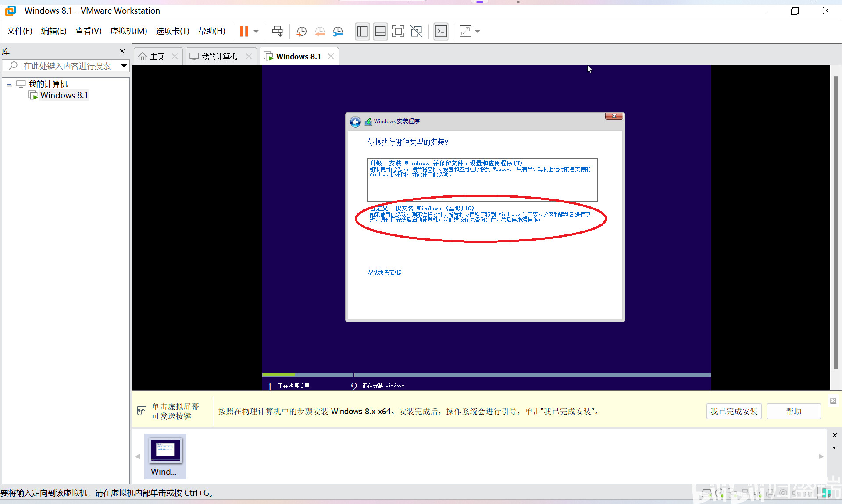Toggle thumbnail bar view
Image resolution: width=842 pixels, height=504 pixels.
pos(380,31)
